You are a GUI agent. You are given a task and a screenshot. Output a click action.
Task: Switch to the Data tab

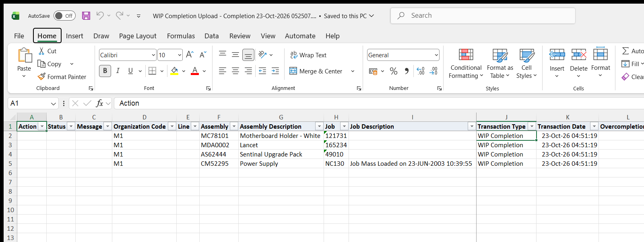pos(211,36)
